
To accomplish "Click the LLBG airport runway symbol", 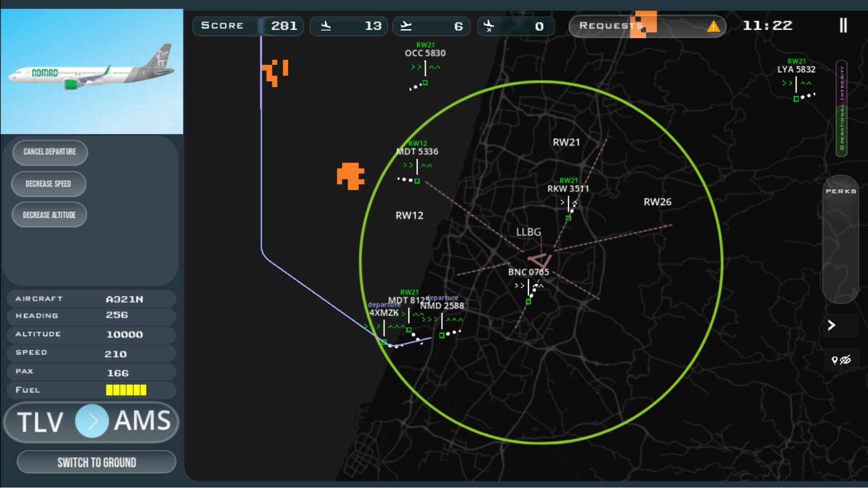I will (540, 261).
